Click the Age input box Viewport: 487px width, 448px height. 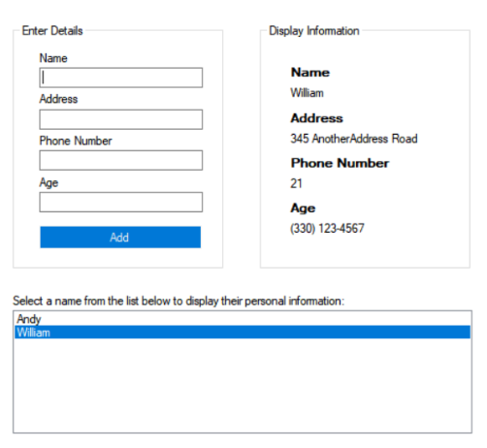coord(121,202)
